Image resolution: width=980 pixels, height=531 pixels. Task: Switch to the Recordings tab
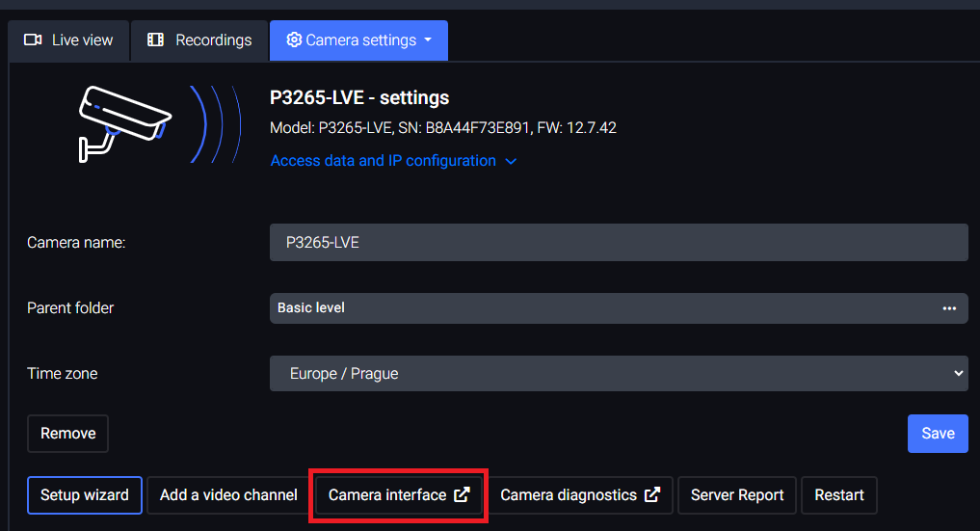(x=199, y=40)
